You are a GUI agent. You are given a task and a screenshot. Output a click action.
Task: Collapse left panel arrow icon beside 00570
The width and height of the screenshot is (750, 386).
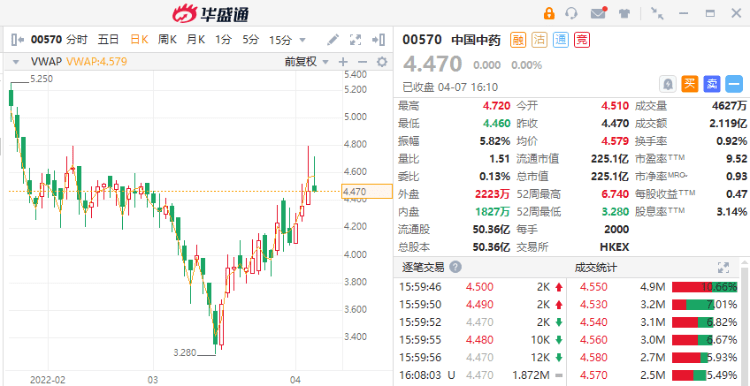click(x=18, y=39)
